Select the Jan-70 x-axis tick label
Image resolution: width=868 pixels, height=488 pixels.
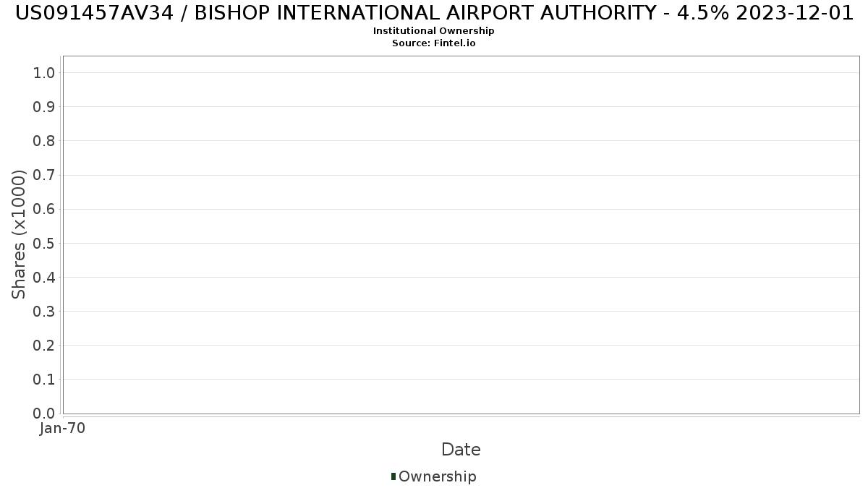coord(63,429)
